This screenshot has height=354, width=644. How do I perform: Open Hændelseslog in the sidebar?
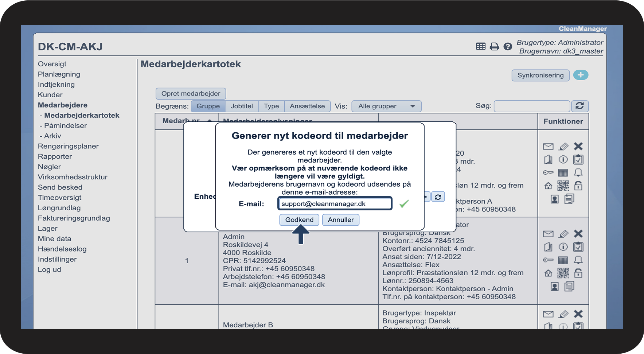click(x=62, y=249)
